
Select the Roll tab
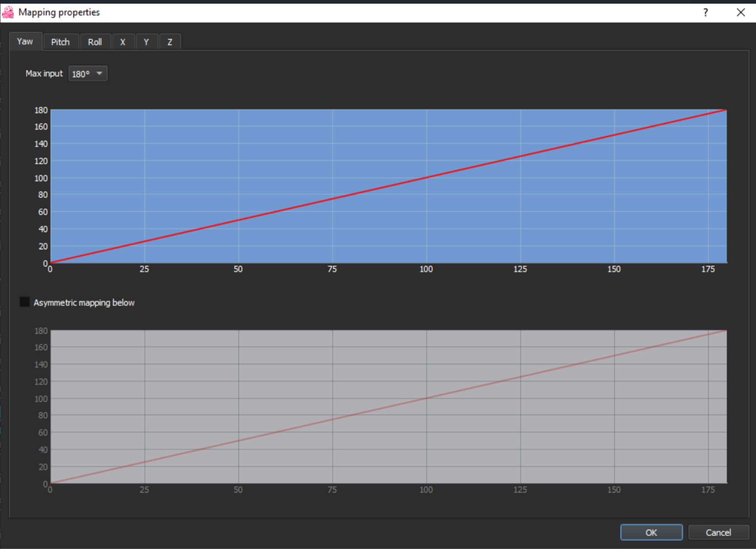tap(95, 42)
